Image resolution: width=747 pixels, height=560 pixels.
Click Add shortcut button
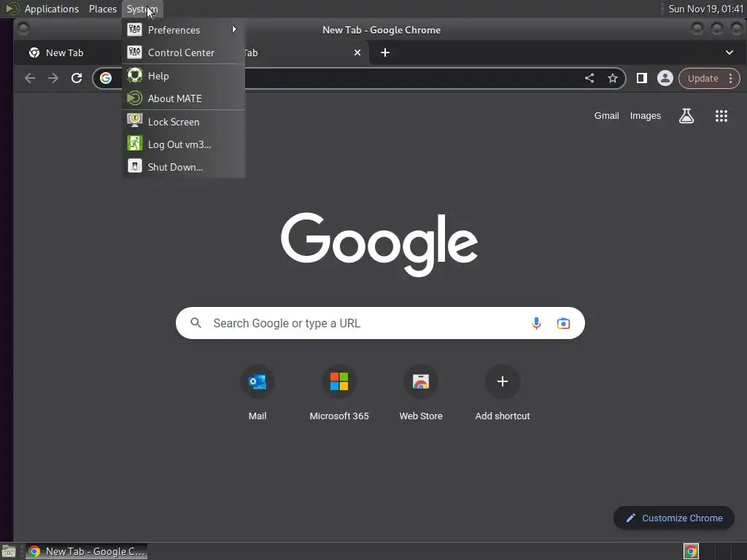[x=502, y=393]
